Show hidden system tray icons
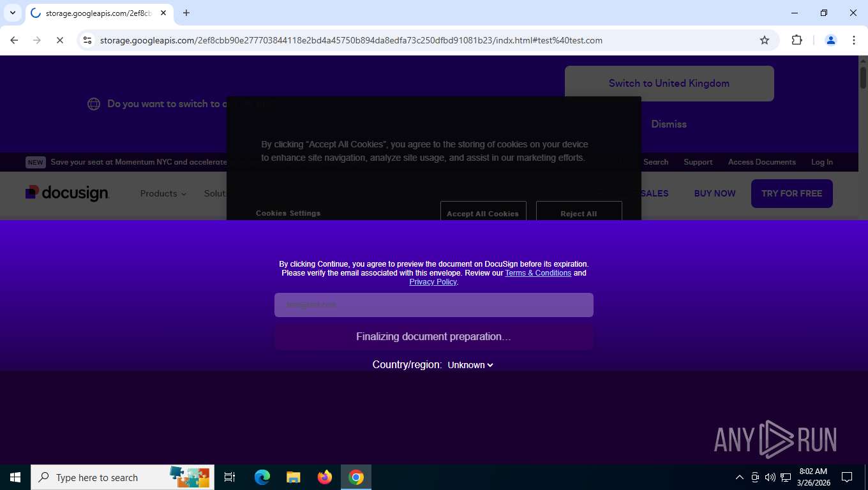 pyautogui.click(x=740, y=477)
